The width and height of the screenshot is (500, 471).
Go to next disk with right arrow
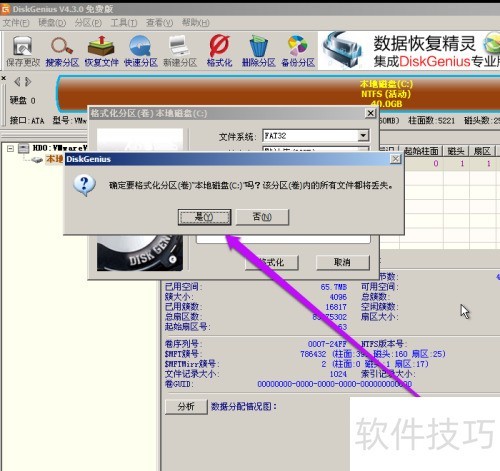28,81
